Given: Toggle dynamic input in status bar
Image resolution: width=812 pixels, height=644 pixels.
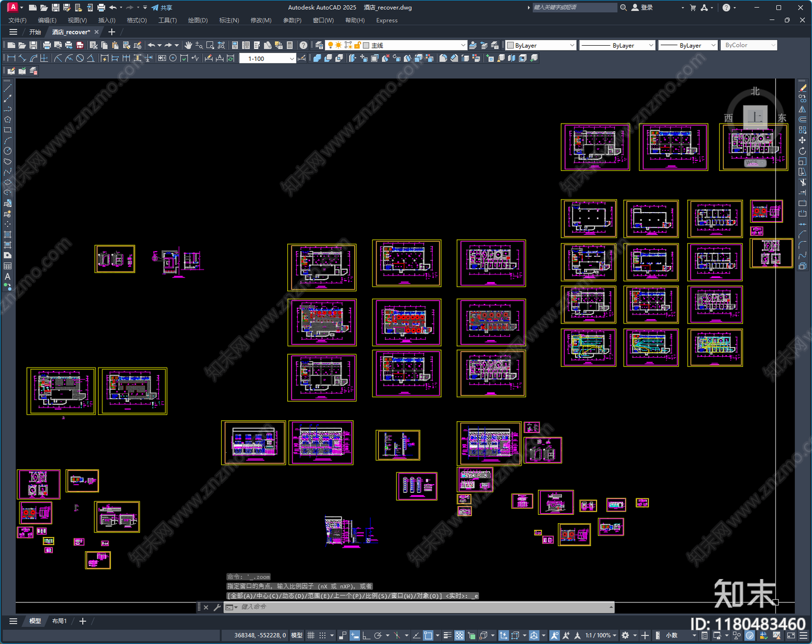Looking at the screenshot, I should pos(355,635).
